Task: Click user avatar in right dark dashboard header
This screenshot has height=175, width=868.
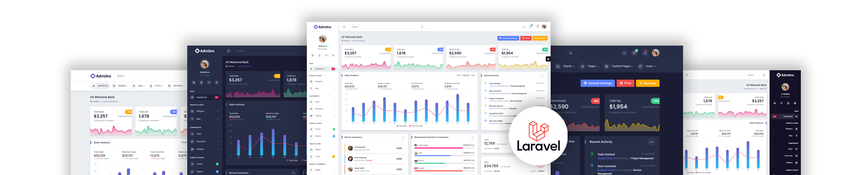Action: point(656,53)
